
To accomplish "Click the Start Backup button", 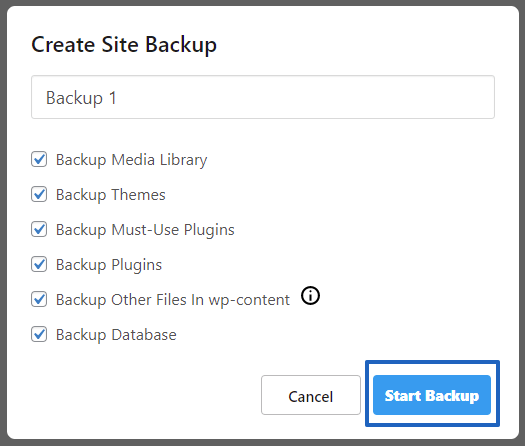I will (432, 395).
